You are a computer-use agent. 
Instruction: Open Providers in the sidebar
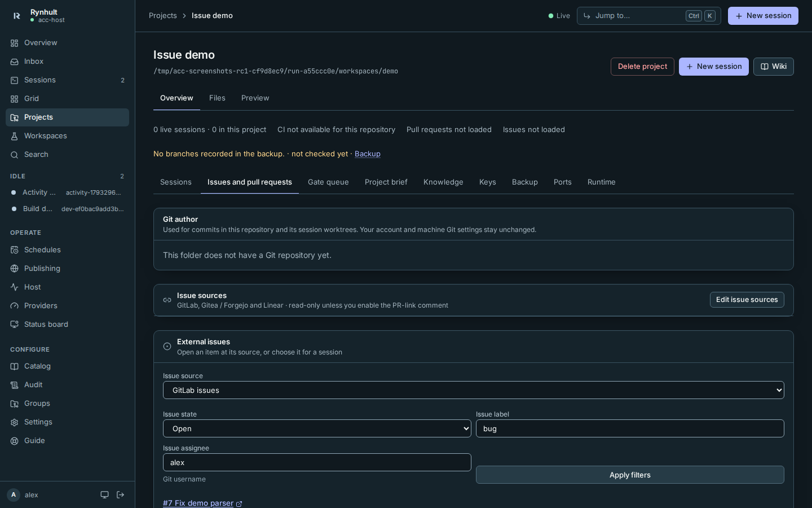pos(67,306)
